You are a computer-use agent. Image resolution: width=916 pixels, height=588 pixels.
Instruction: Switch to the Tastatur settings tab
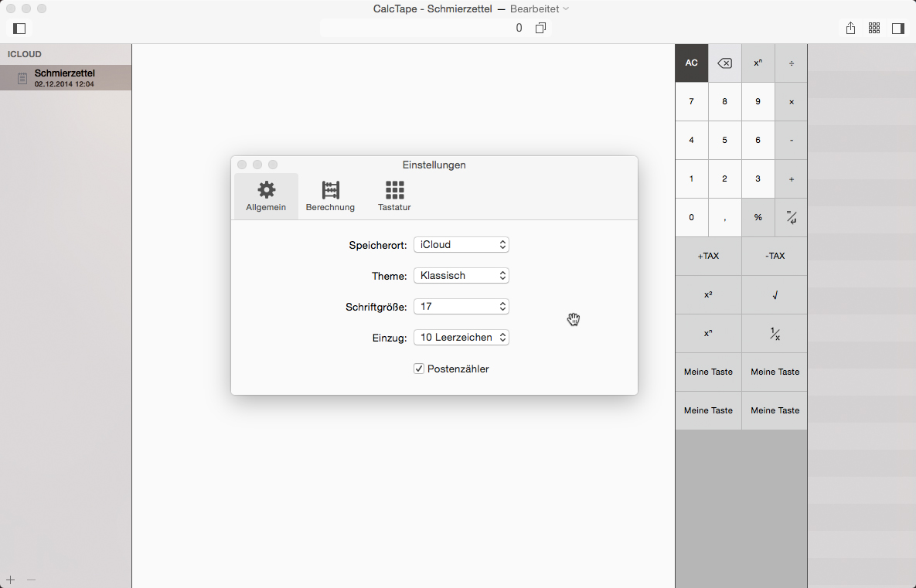coord(394,196)
